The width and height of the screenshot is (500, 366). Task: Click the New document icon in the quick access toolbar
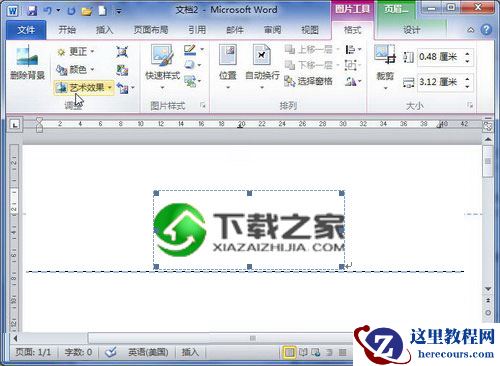coord(102,11)
